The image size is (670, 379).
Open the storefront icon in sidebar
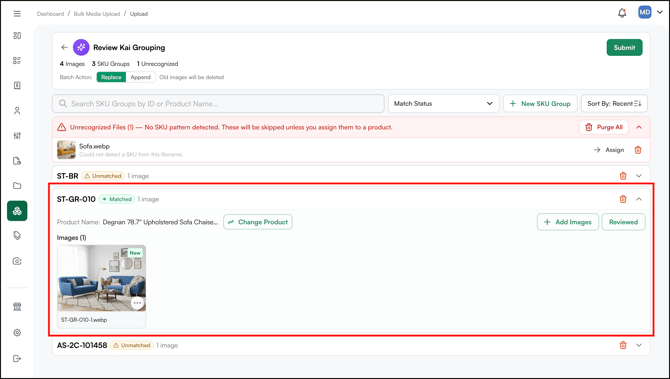[17, 307]
